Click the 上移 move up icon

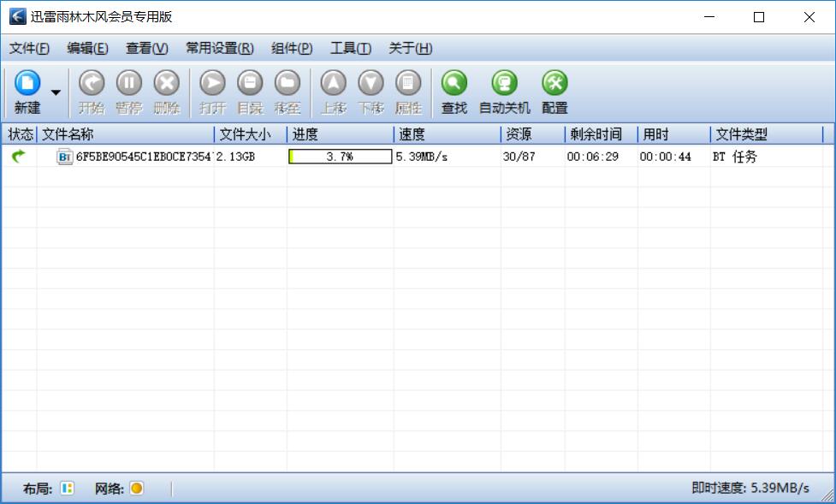[x=334, y=83]
